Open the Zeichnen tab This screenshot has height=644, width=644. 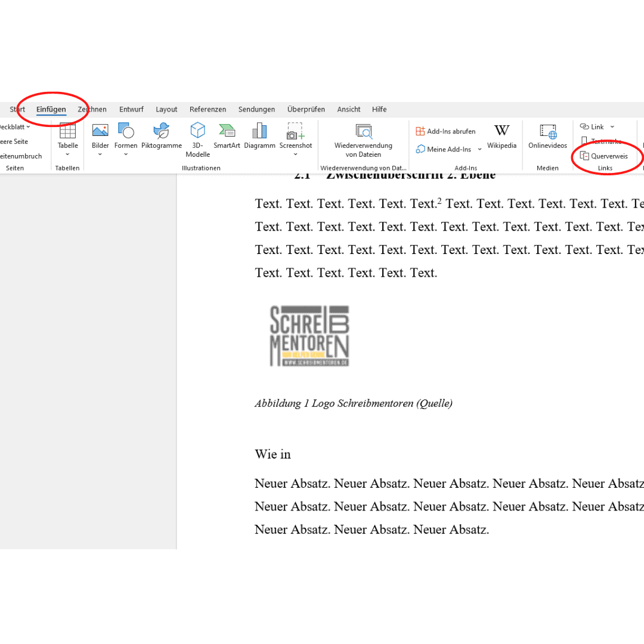[x=92, y=109]
